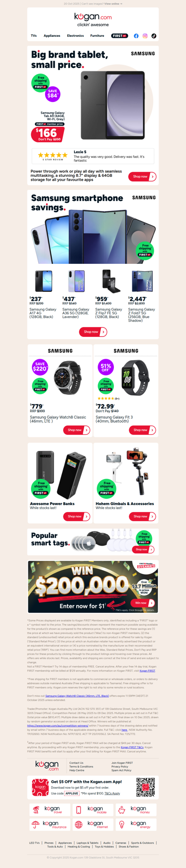The image size is (186, 868).
Task: Open the View online link
Action: click(x=113, y=4)
